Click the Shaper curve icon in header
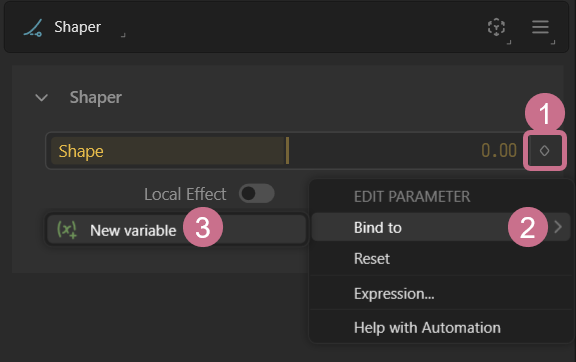This screenshot has width=576, height=362. [33, 28]
